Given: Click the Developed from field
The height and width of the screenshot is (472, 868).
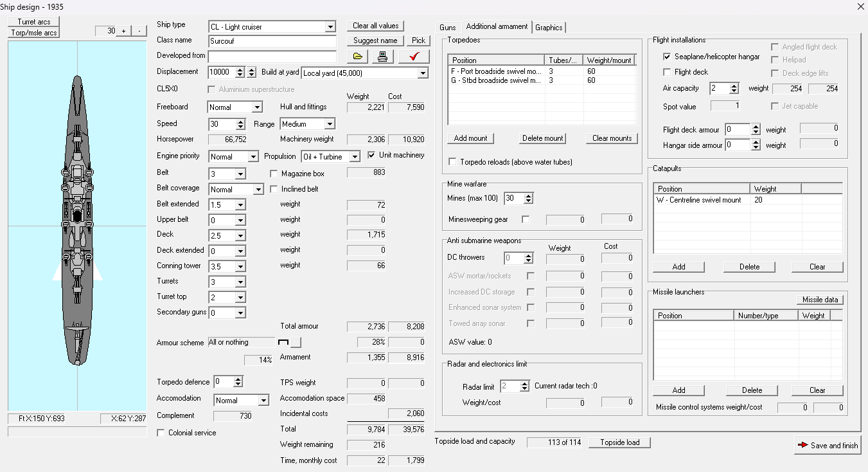Looking at the screenshot, I should (272, 56).
